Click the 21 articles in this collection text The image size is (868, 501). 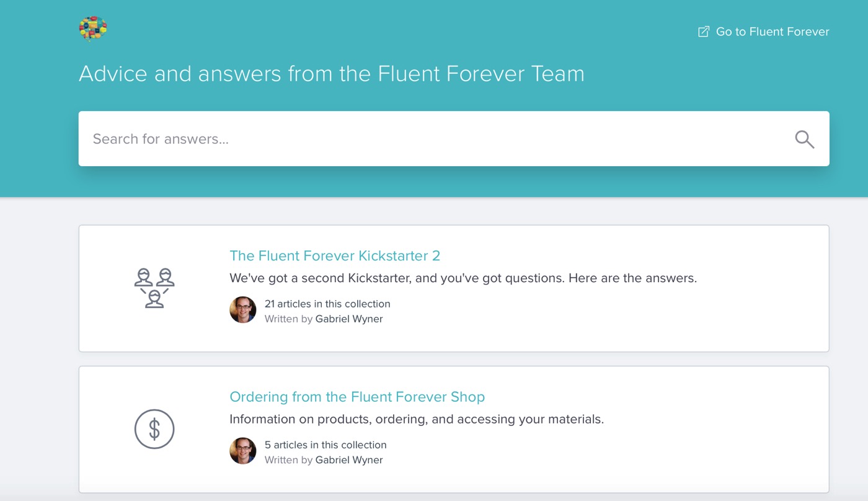[x=327, y=304]
